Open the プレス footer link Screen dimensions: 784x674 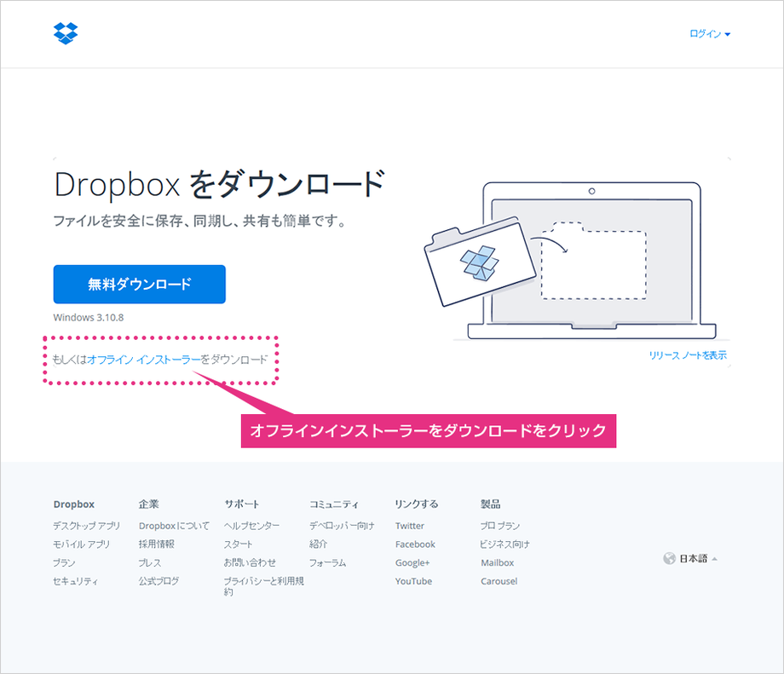pyautogui.click(x=150, y=562)
